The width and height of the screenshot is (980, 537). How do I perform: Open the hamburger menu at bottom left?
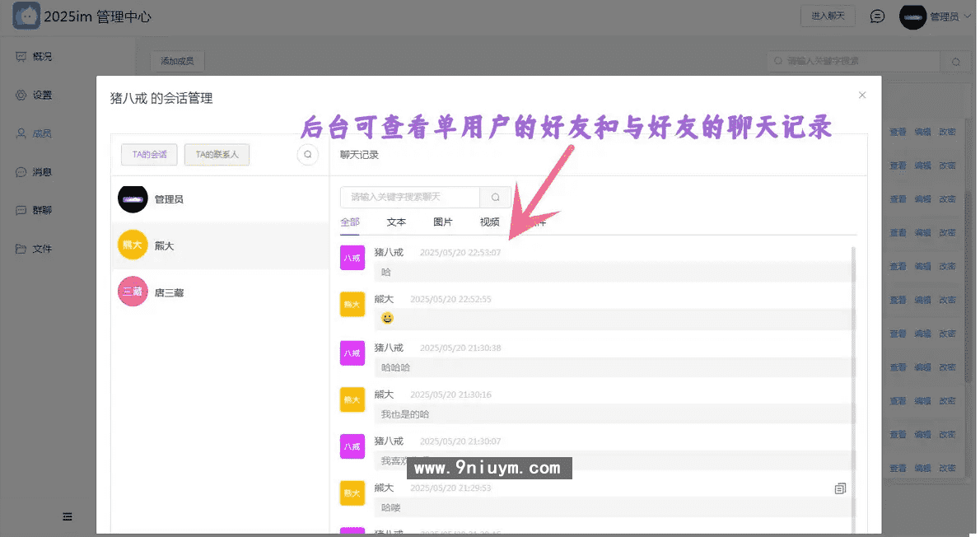point(67,516)
